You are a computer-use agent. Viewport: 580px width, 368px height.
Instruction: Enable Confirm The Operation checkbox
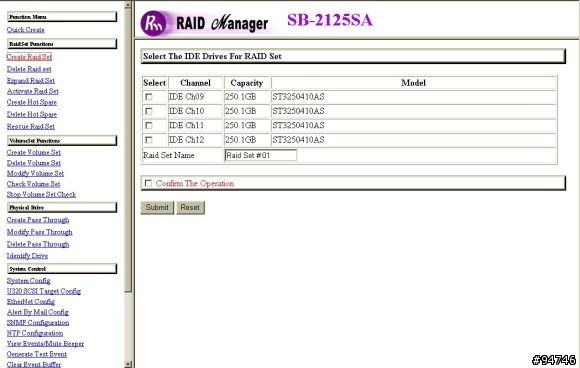[148, 183]
